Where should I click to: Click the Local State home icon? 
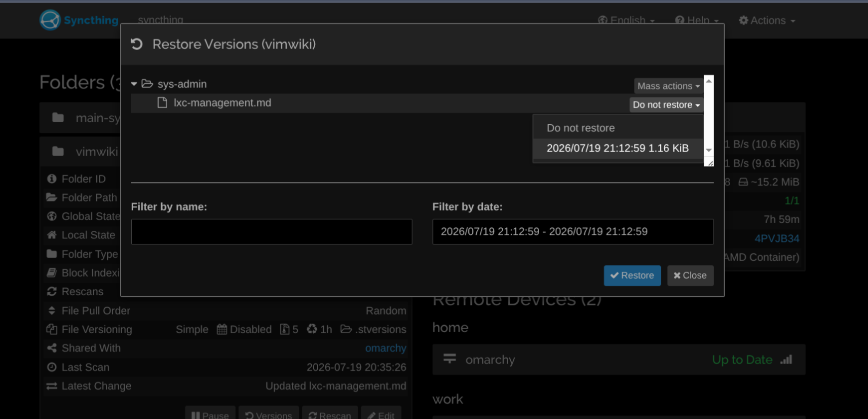pyautogui.click(x=52, y=235)
